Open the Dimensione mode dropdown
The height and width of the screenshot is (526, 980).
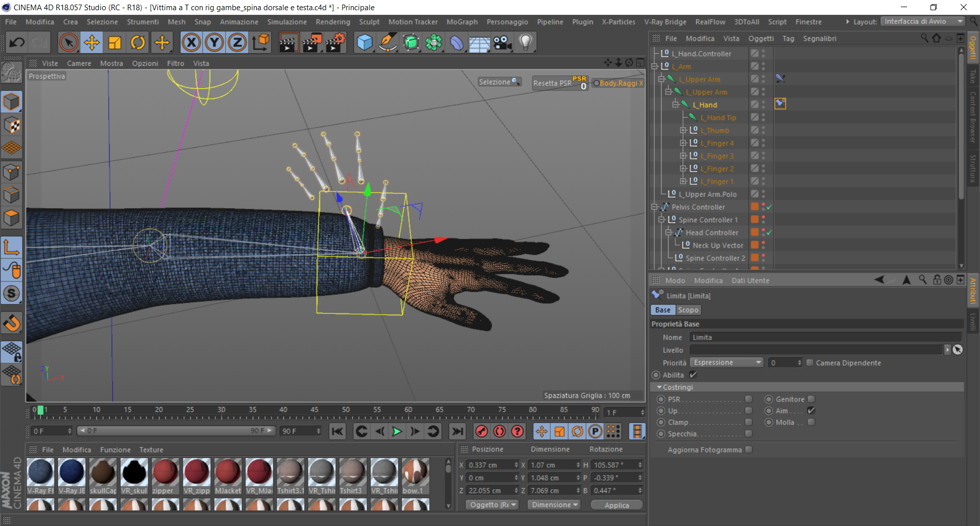[554, 505]
